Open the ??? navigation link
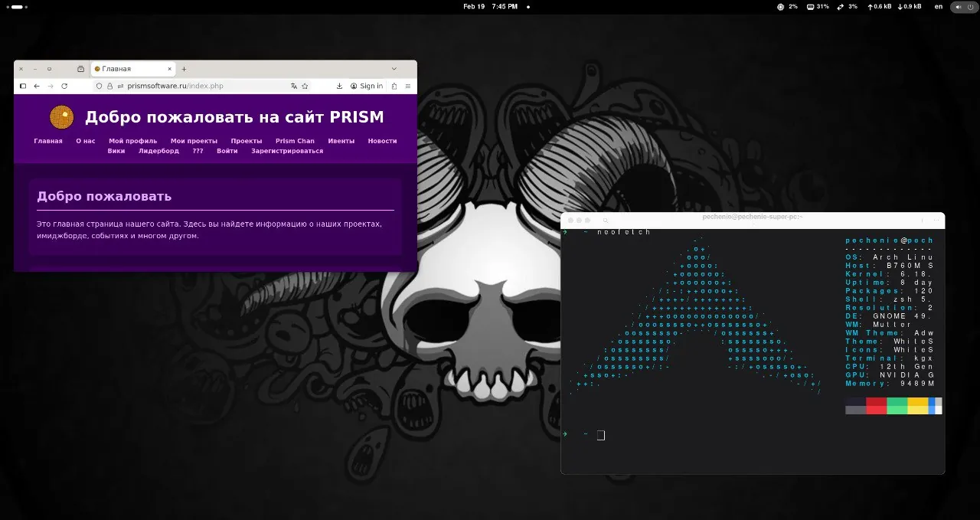Image resolution: width=980 pixels, height=520 pixels. click(198, 151)
